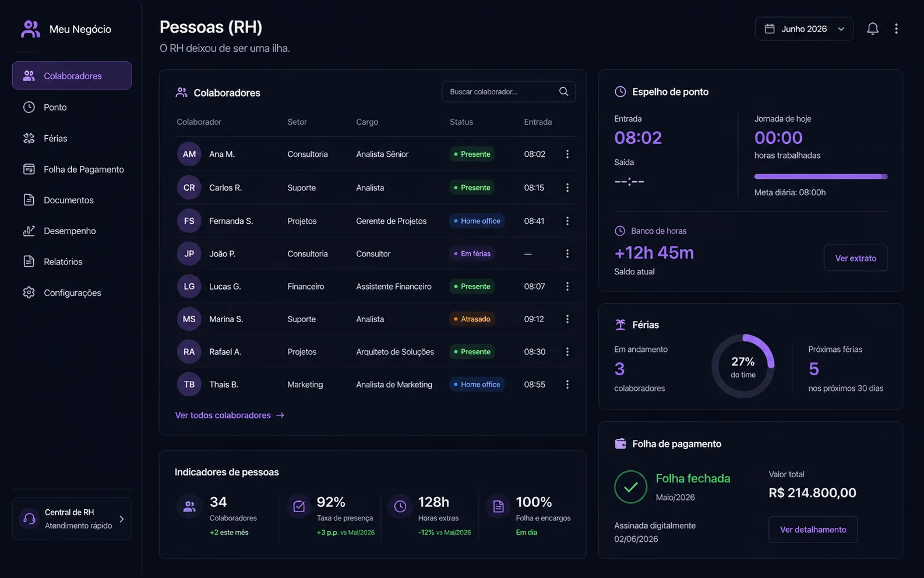The height and width of the screenshot is (578, 924).
Task: Click the search magnifier icon in Colaboradores
Action: (563, 91)
